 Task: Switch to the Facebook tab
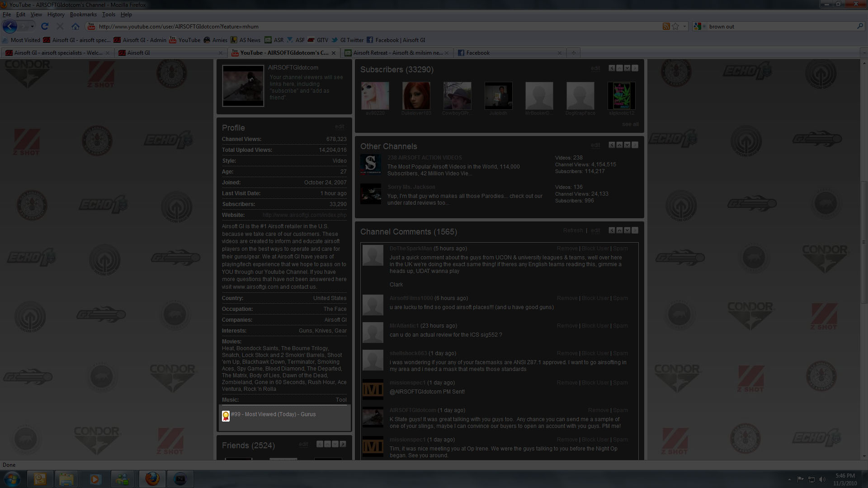click(478, 53)
